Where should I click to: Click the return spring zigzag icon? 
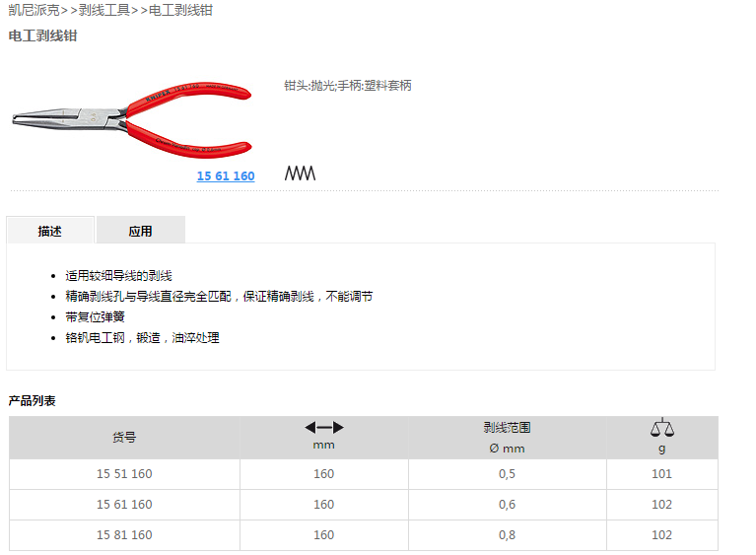(300, 173)
